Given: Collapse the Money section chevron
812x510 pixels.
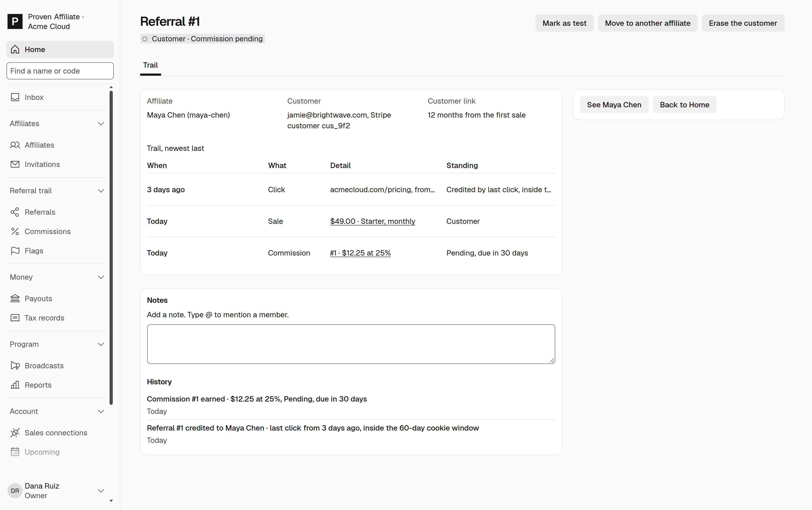Looking at the screenshot, I should [101, 277].
